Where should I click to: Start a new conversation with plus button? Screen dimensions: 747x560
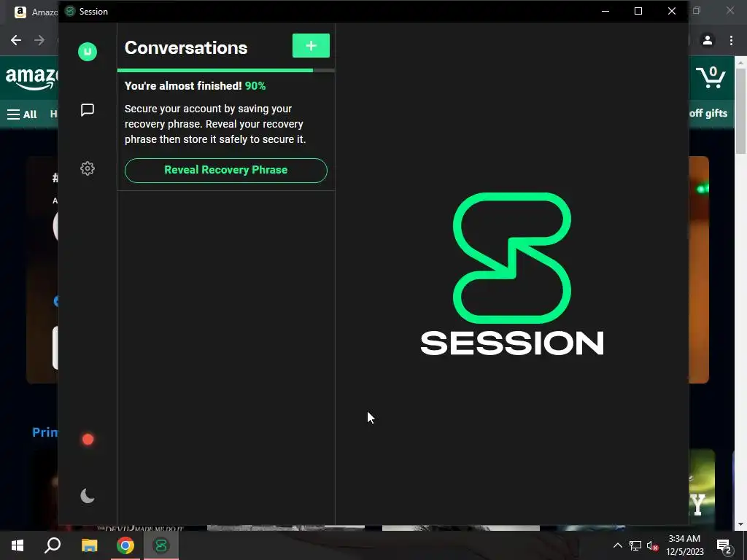coord(311,46)
